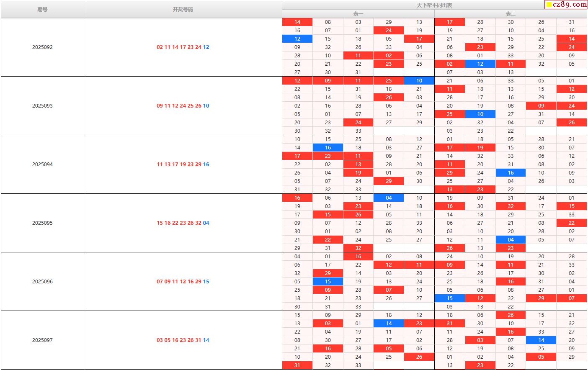Click winning numbers 03 05 16 23 26 31 14
The image size is (588, 370).
tap(183, 340)
